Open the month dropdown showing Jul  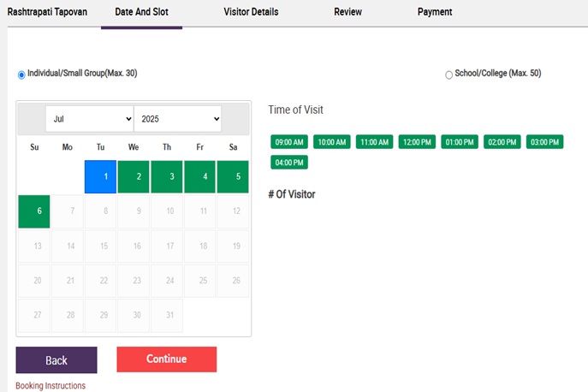(90, 119)
